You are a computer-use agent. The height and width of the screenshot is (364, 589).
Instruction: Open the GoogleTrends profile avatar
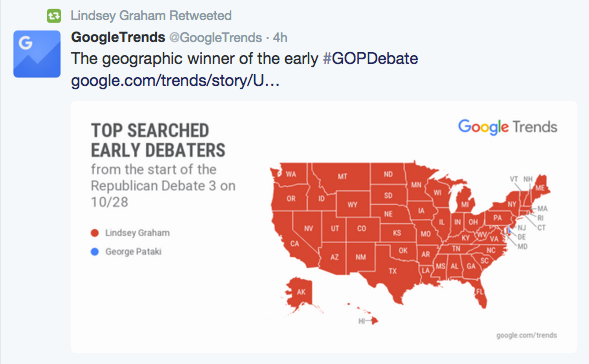click(x=37, y=54)
